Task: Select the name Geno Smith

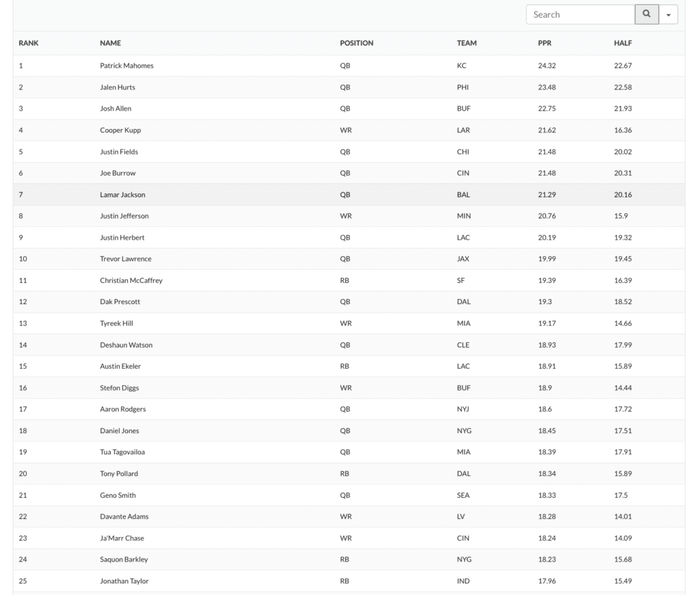Action: (x=118, y=495)
